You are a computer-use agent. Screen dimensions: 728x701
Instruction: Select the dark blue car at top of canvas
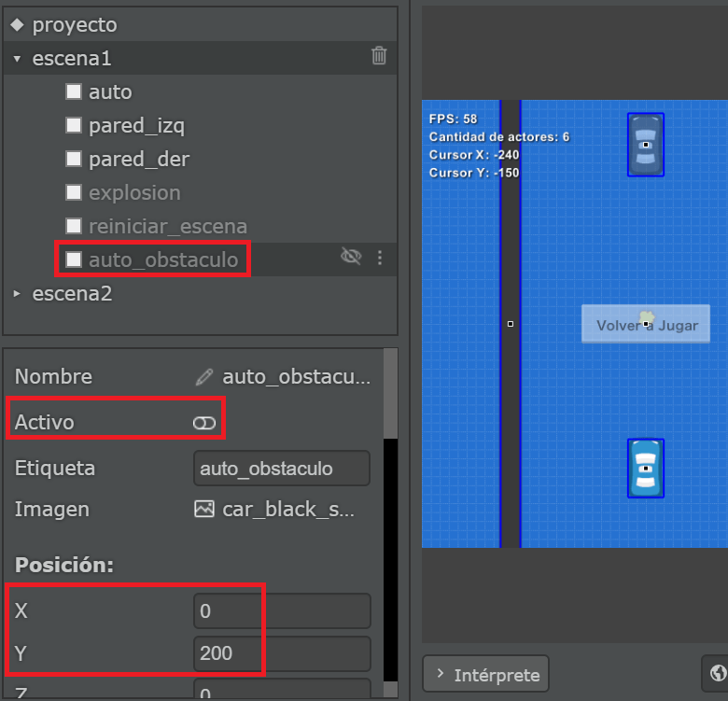[x=646, y=145]
